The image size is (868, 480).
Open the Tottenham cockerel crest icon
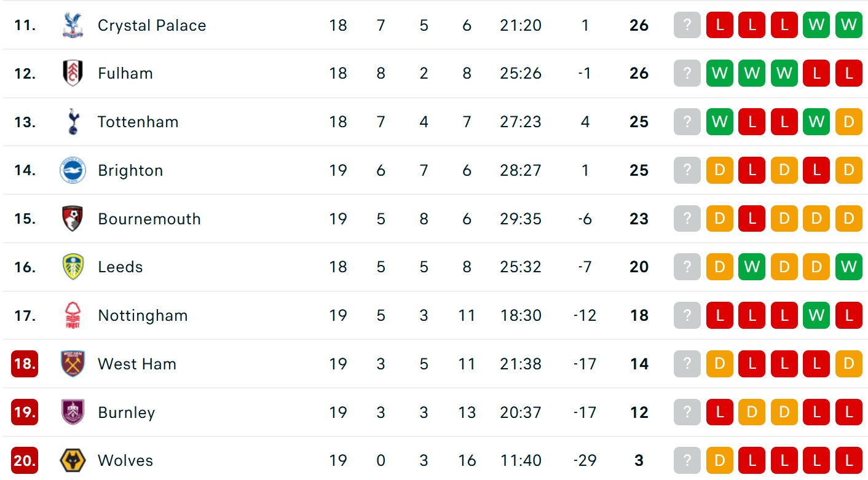(73, 122)
